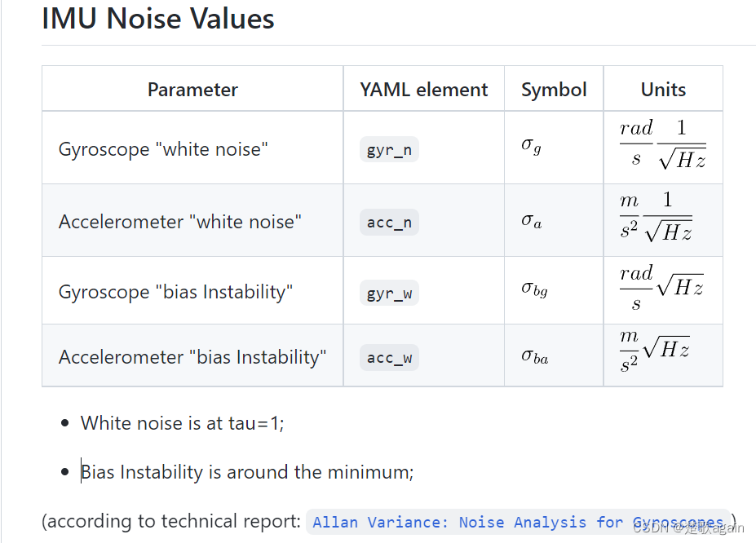Click the Accelerometer "bias Instability" cell
Image resolution: width=756 pixels, height=543 pixels.
click(x=192, y=357)
